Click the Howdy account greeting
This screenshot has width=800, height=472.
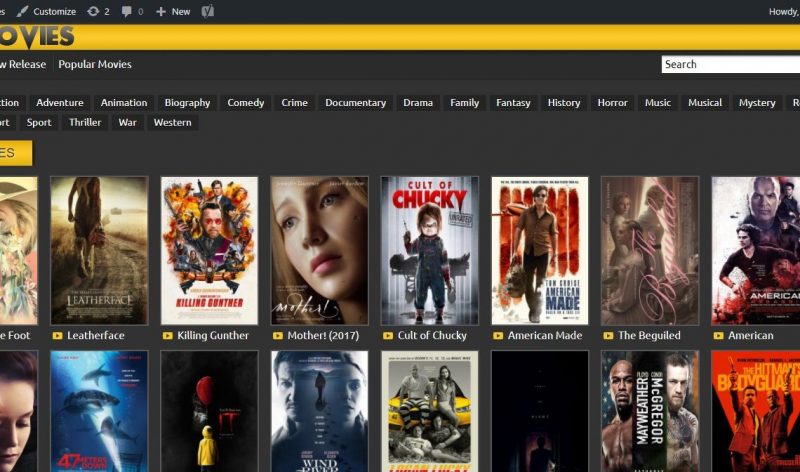coord(784,11)
